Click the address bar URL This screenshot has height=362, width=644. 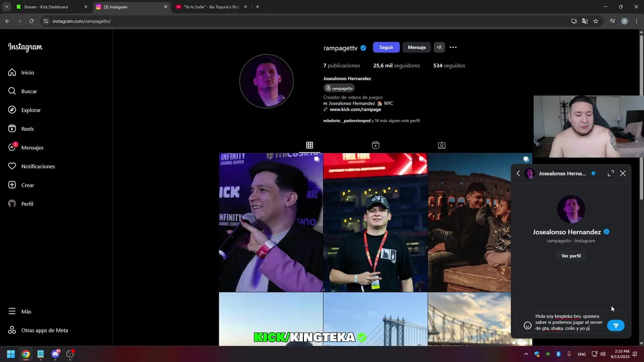[x=82, y=21]
